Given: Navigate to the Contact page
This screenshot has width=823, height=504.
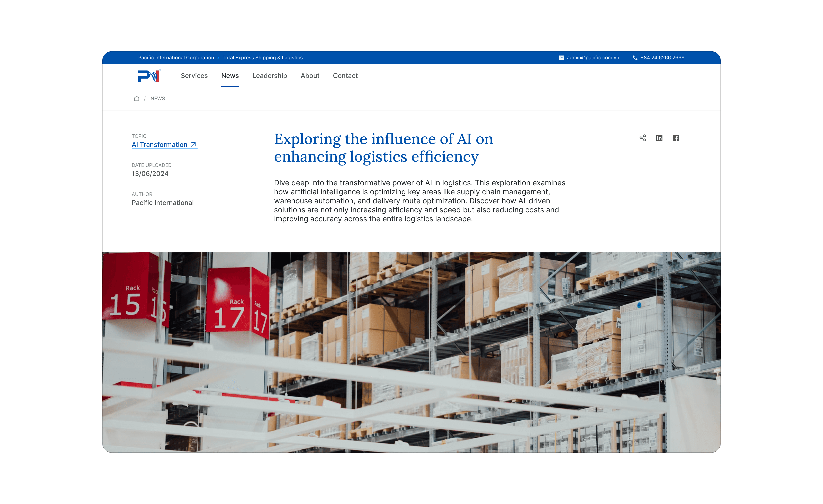Looking at the screenshot, I should [x=345, y=76].
